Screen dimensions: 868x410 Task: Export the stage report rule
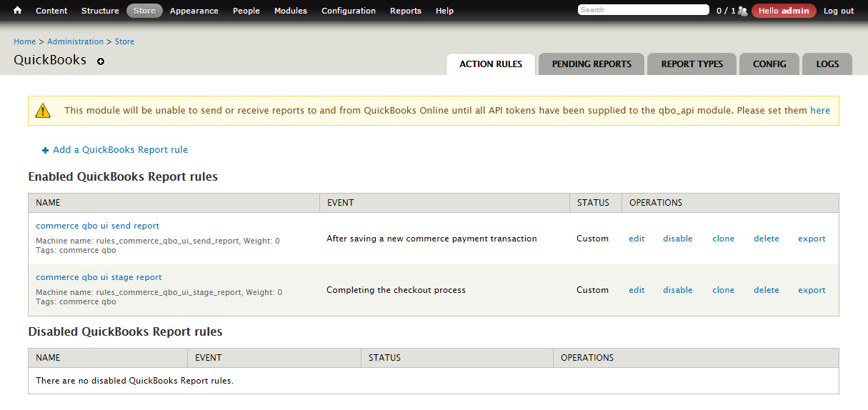coord(812,290)
